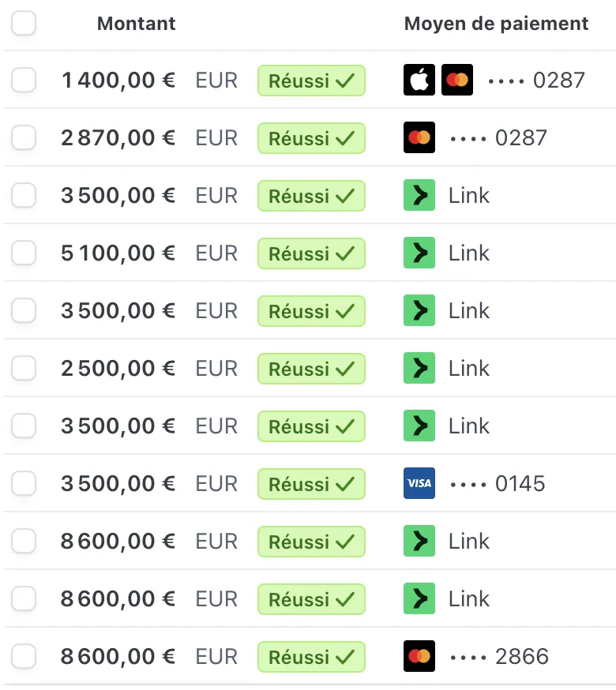Screen dimensions: 616x690
Task: Check the 5 100,00 € payment row
Action: [x=24, y=253]
